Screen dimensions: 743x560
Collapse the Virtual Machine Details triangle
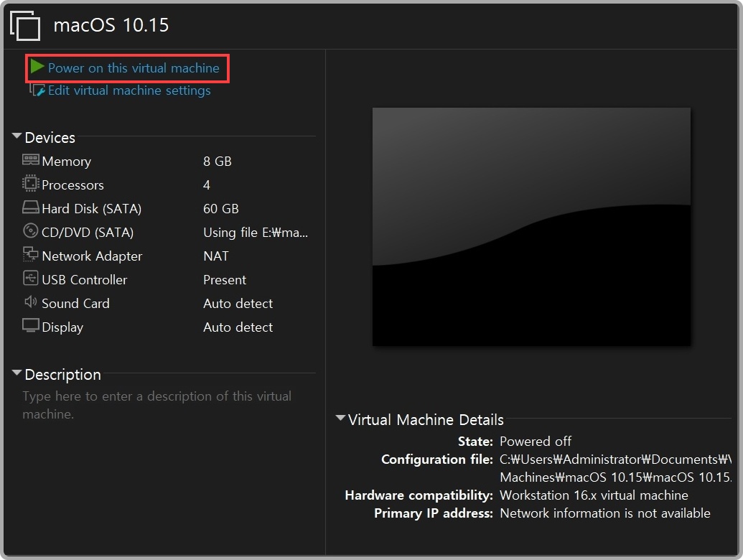pyautogui.click(x=340, y=418)
